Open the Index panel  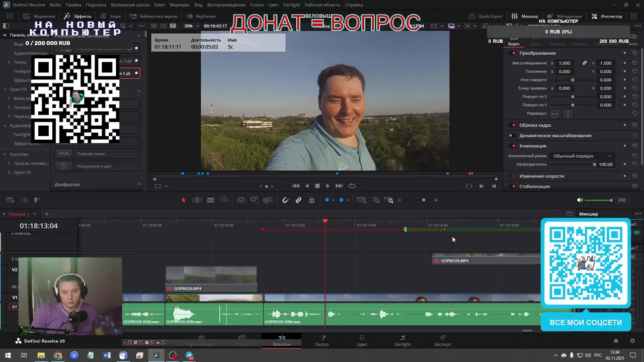click(x=111, y=16)
